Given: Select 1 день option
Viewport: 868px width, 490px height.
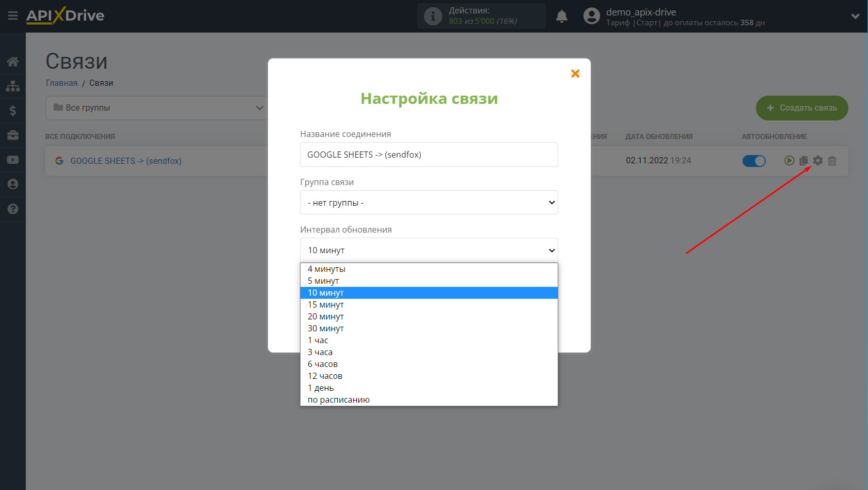Looking at the screenshot, I should point(429,388).
